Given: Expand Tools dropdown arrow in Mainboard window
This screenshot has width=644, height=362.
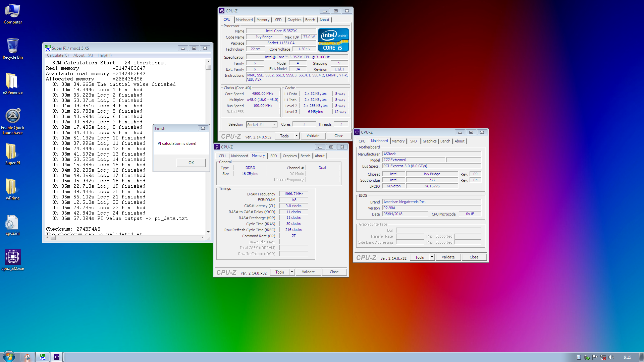Looking at the screenshot, I should pos(432,257).
